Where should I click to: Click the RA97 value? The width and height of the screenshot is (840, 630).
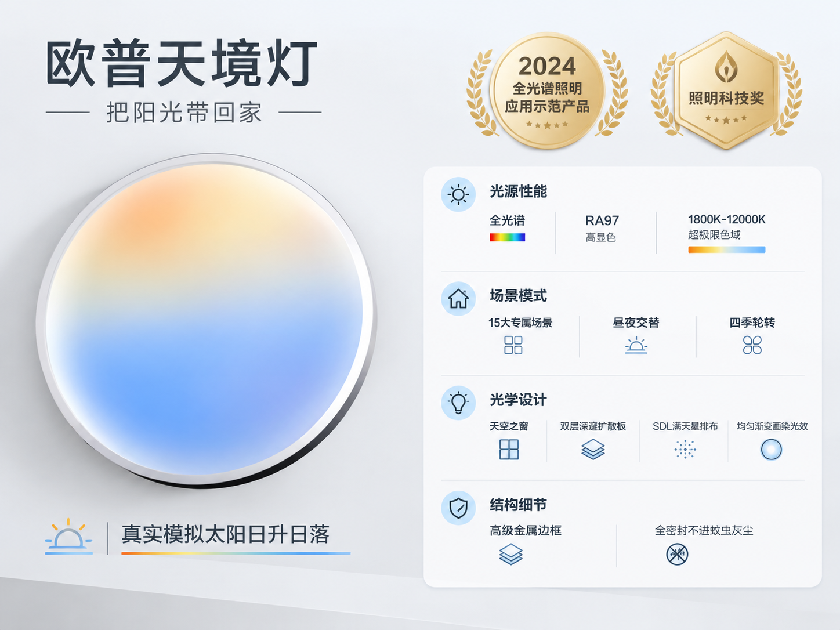602,220
